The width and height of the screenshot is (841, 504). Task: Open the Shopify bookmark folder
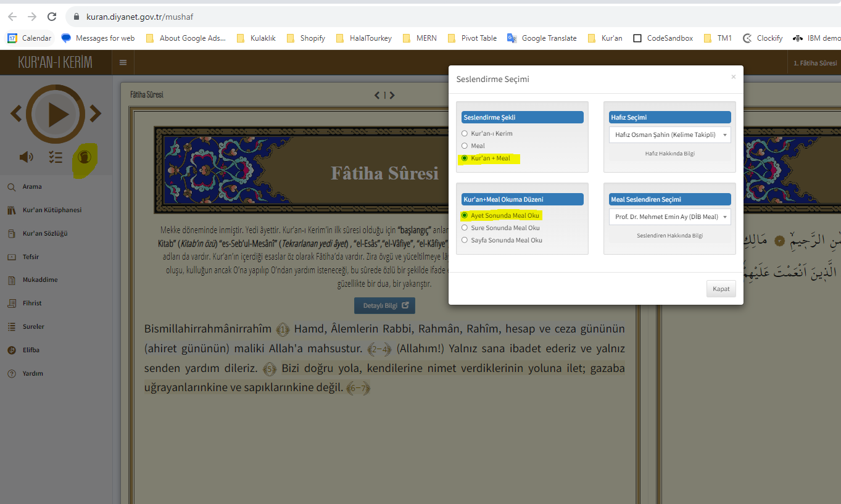pyautogui.click(x=306, y=38)
